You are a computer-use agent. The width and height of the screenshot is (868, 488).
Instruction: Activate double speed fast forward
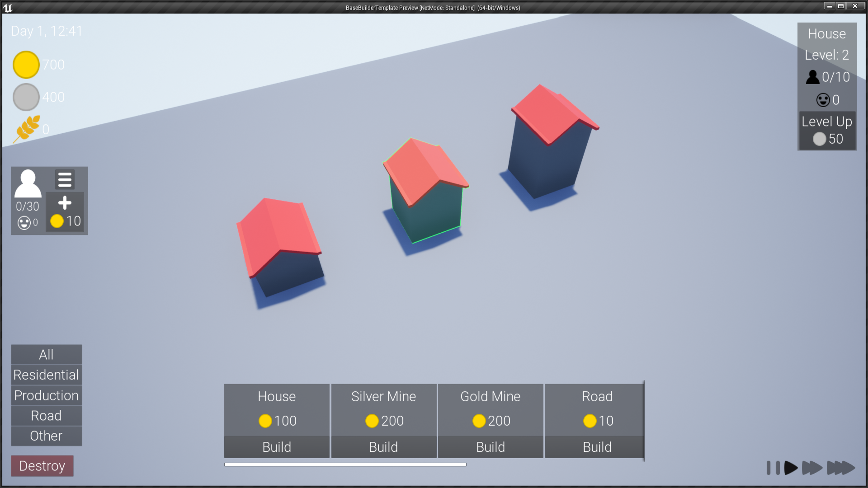click(x=812, y=468)
